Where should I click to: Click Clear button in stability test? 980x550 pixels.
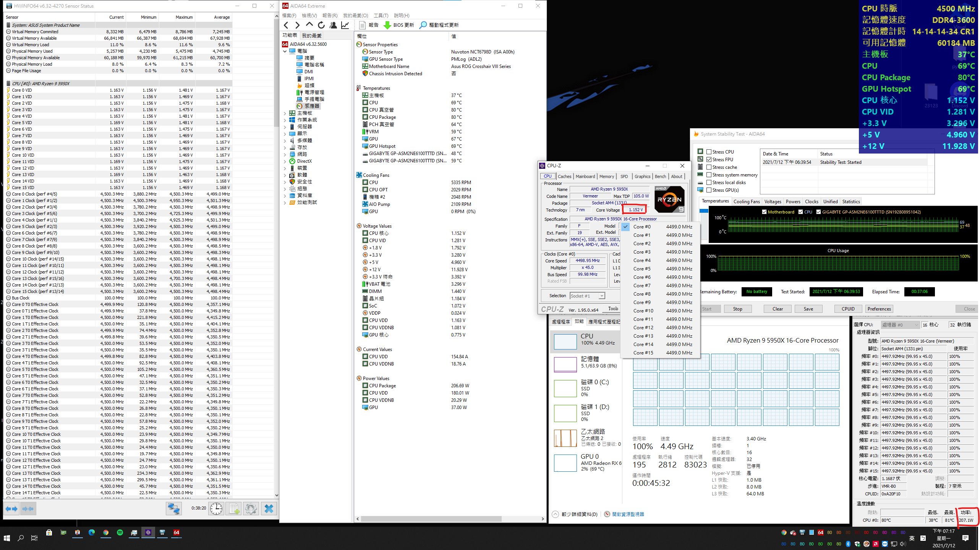[778, 309]
